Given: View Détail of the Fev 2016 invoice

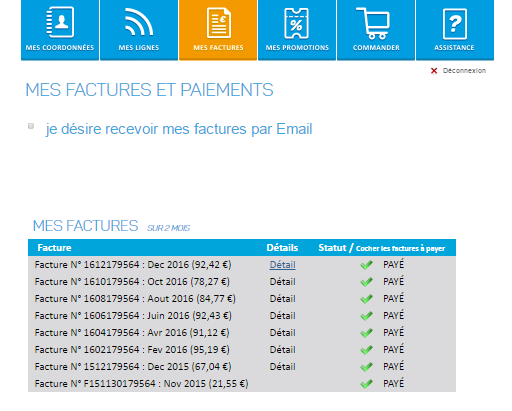Looking at the screenshot, I should tap(283, 350).
